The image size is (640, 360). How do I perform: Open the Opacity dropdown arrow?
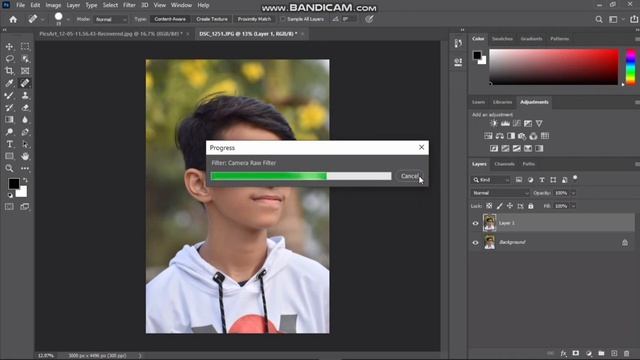573,193
